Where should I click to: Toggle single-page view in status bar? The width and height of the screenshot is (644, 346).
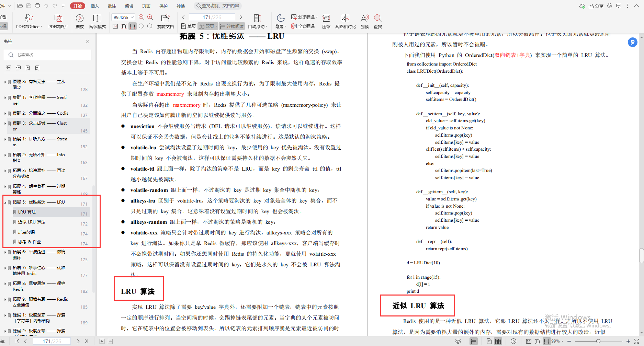pyautogui.click(x=489, y=341)
